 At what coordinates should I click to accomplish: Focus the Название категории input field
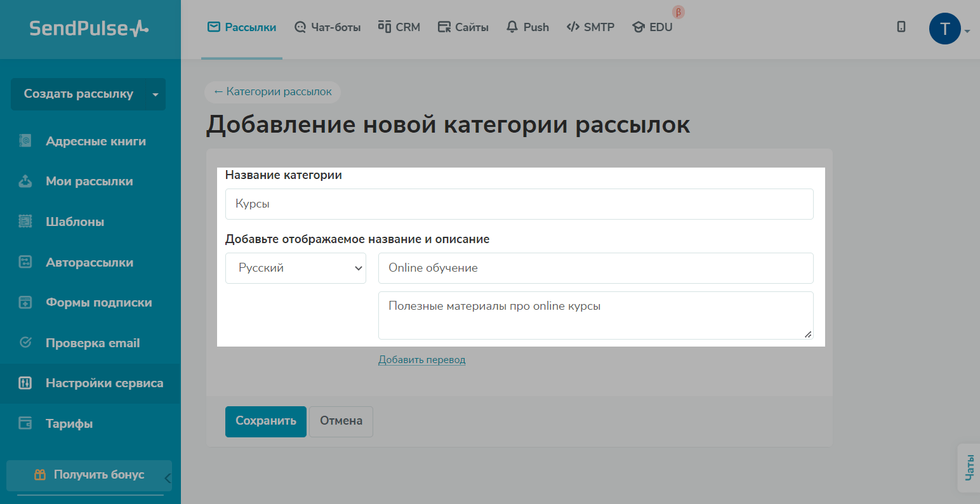pyautogui.click(x=519, y=204)
